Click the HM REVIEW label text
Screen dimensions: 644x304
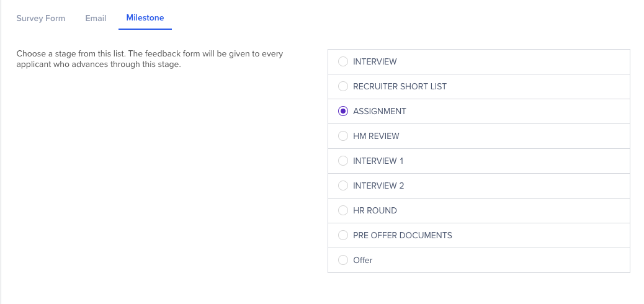pyautogui.click(x=376, y=136)
